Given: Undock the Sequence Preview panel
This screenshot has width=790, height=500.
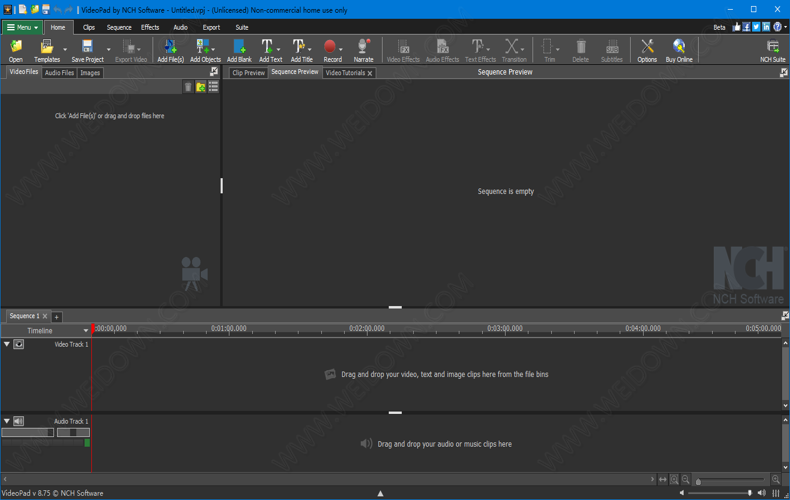Looking at the screenshot, I should click(783, 73).
